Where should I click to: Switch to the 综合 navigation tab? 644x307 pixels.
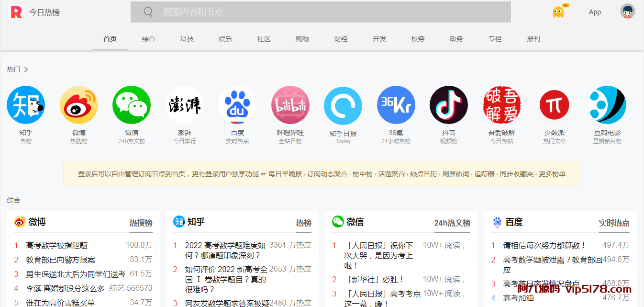click(x=148, y=39)
